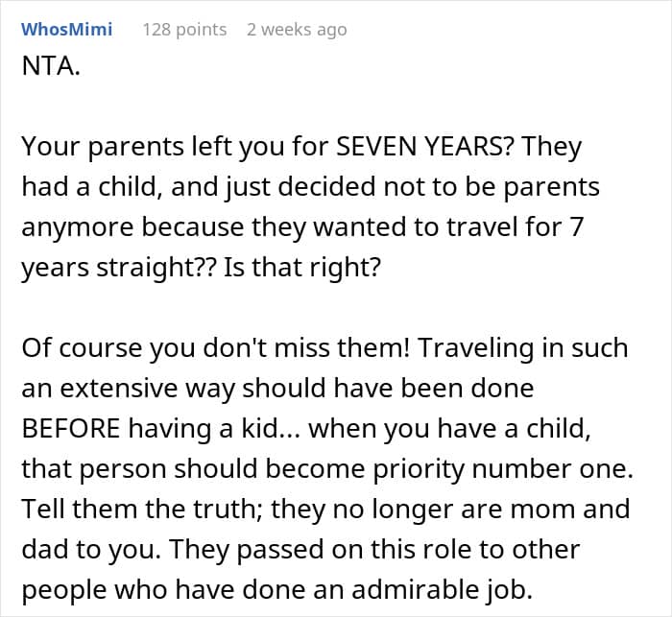Click the NTA. verdict text
The height and width of the screenshot is (617, 672).
[49, 72]
